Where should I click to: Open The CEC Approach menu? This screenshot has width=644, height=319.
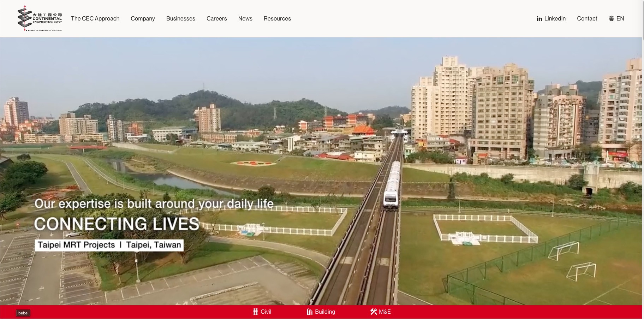(x=95, y=18)
